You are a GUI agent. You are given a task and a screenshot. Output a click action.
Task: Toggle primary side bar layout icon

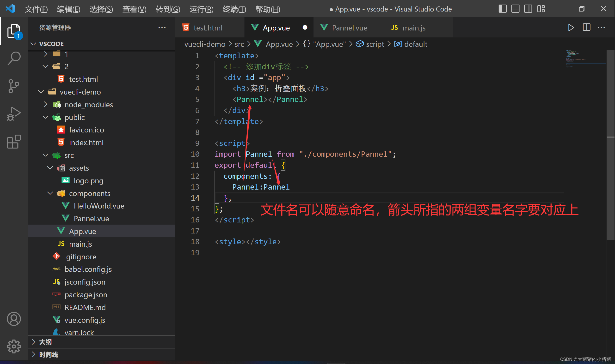point(503,9)
